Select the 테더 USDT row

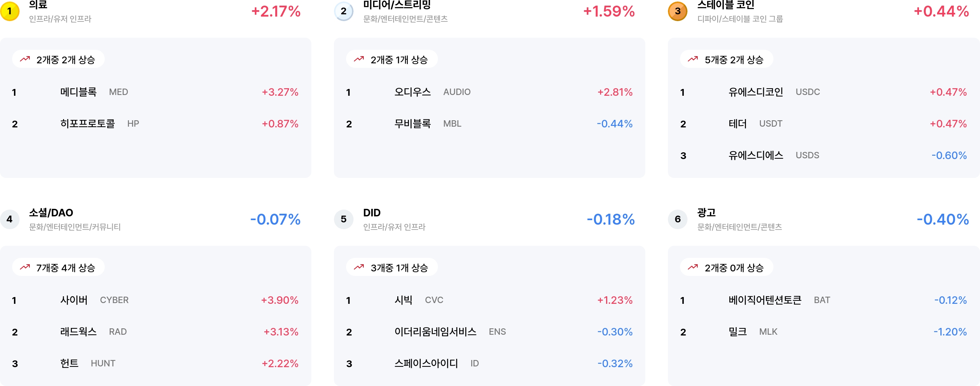click(x=823, y=124)
